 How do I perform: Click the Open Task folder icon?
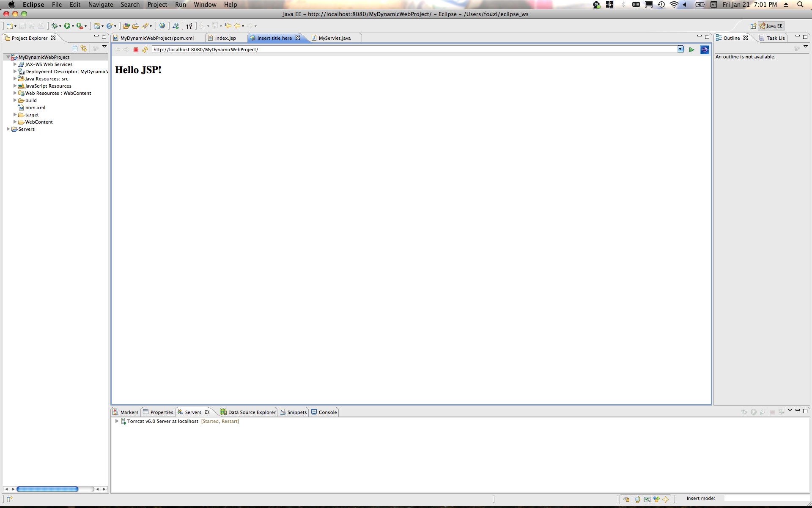[x=135, y=26]
